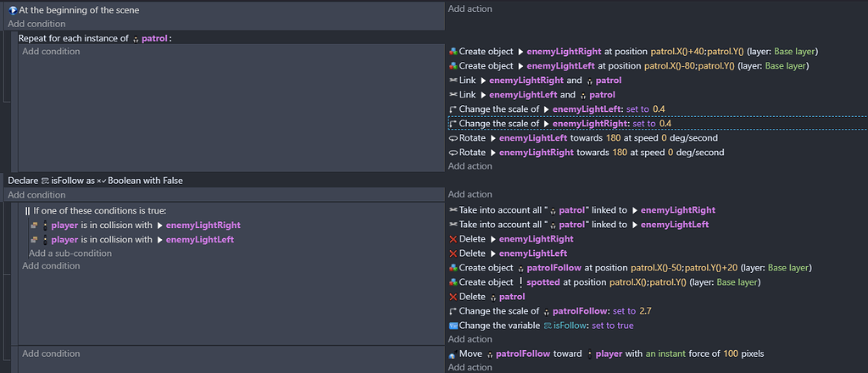The width and height of the screenshot is (868, 373).
Task: Select scale icon of enemyLightLeft scale action
Action: click(x=453, y=109)
